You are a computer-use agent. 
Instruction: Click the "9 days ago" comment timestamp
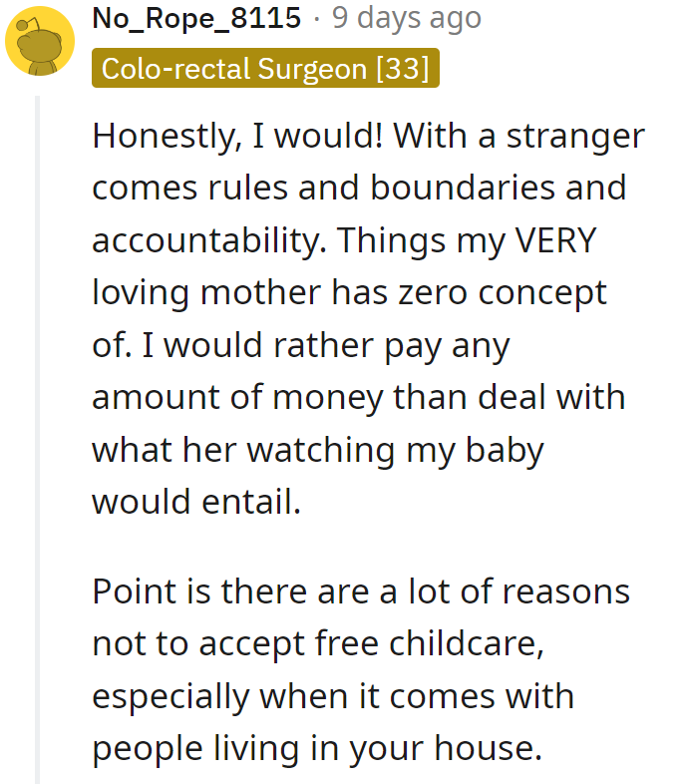click(x=406, y=18)
